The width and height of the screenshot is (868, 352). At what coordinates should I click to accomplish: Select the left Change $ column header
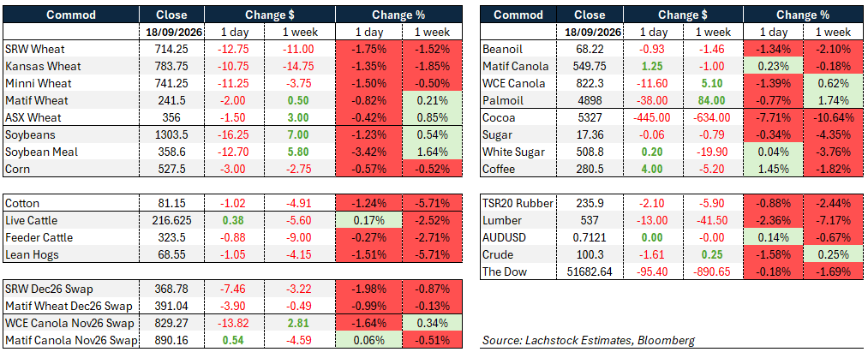[271, 15]
